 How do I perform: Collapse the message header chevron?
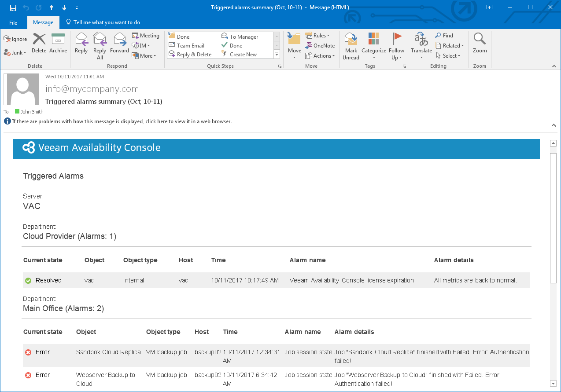click(554, 125)
